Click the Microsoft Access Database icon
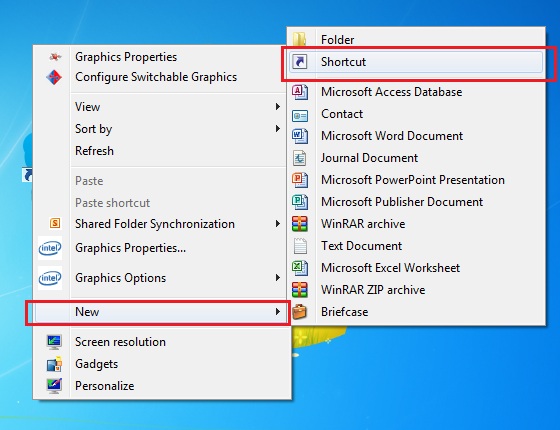This screenshot has width=560, height=430. click(x=300, y=92)
